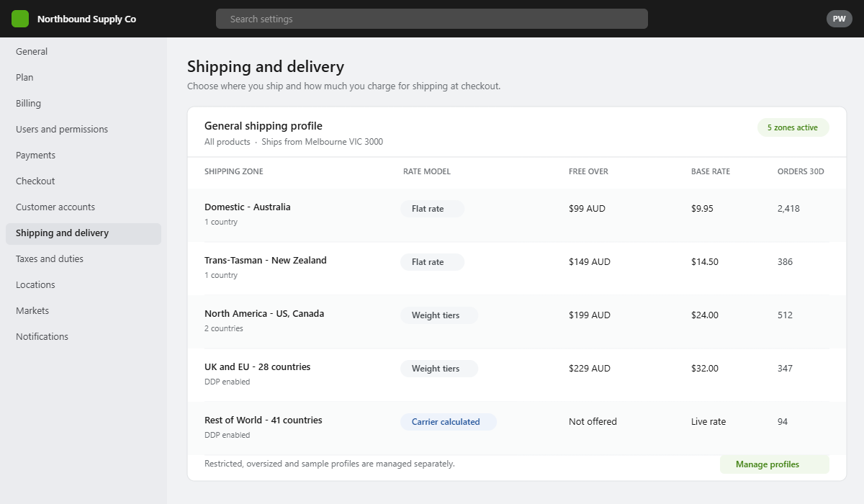Click the General shipping profile title
Screen dimensions: 864x504
[264, 126]
